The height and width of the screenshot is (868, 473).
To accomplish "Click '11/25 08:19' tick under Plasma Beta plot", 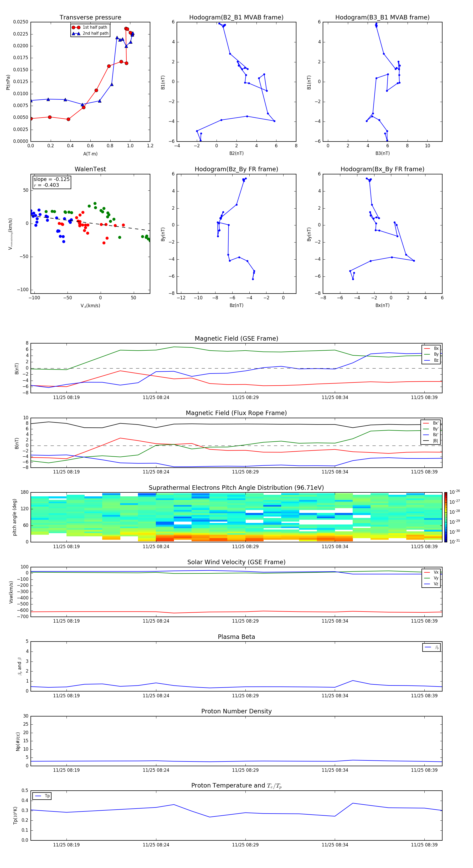I will click(x=66, y=695).
